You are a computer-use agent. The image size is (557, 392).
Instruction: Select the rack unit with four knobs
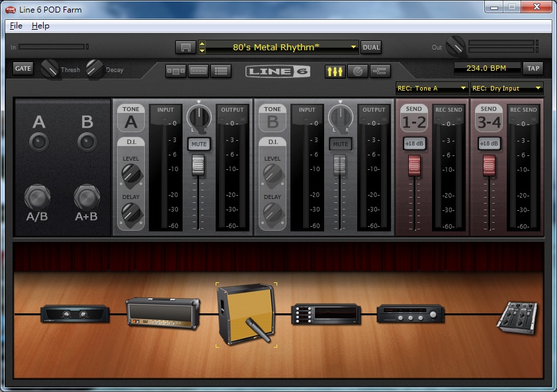(411, 314)
